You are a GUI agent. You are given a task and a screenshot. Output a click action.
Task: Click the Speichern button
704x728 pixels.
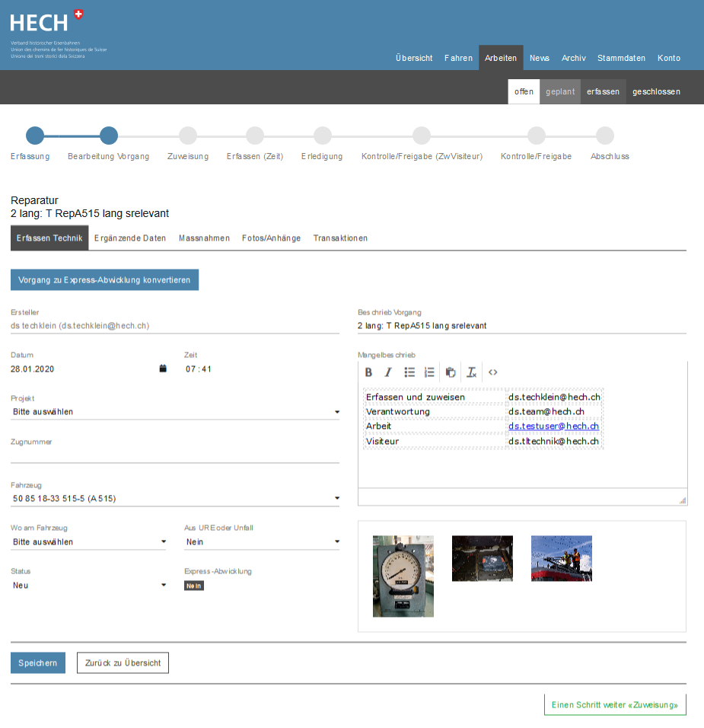click(38, 663)
